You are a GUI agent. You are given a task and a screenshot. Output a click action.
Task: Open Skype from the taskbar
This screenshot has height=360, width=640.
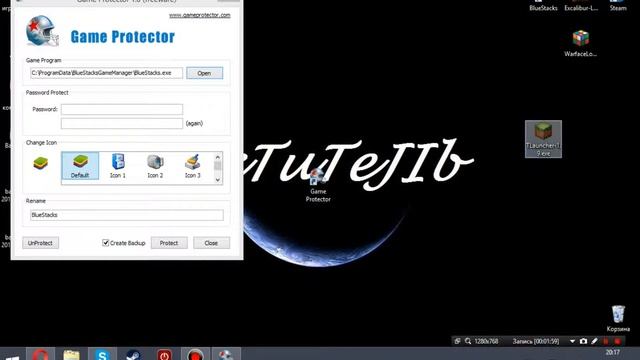(102, 354)
